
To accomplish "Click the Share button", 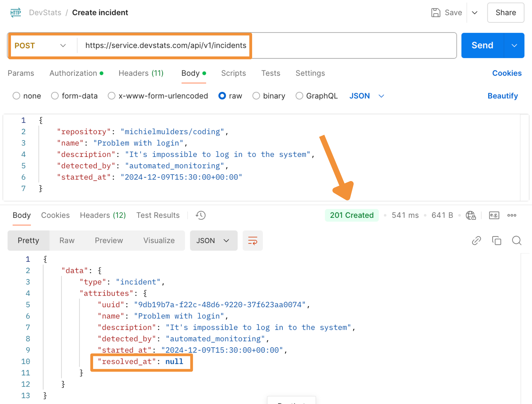I will [506, 13].
